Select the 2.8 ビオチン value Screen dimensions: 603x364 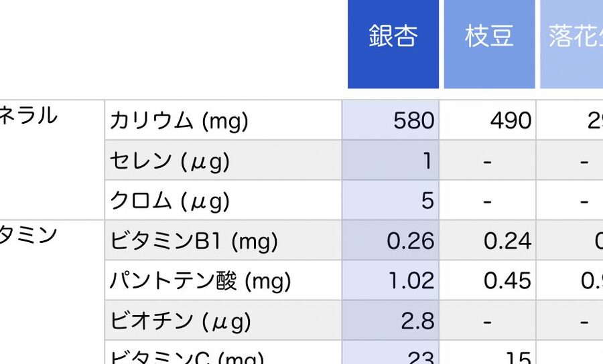click(x=417, y=321)
